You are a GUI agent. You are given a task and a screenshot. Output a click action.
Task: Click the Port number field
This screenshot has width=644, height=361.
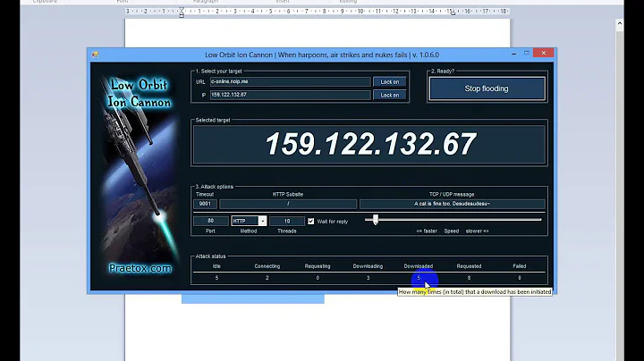point(211,221)
